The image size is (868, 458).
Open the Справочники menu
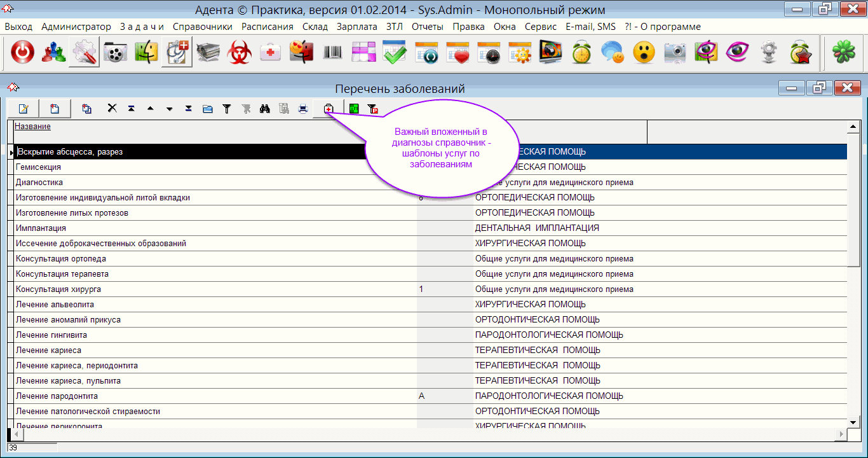202,27
